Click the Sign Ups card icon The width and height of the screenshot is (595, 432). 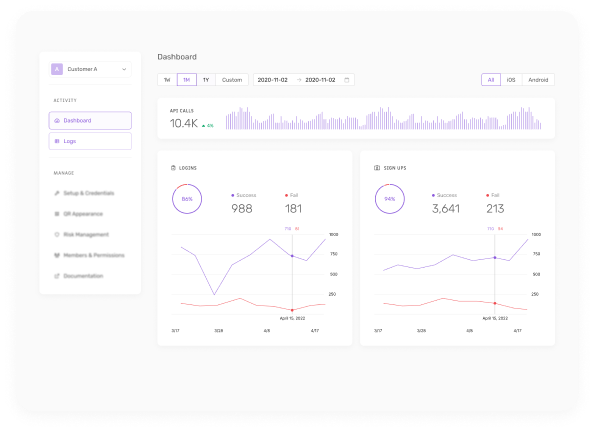[377, 168]
